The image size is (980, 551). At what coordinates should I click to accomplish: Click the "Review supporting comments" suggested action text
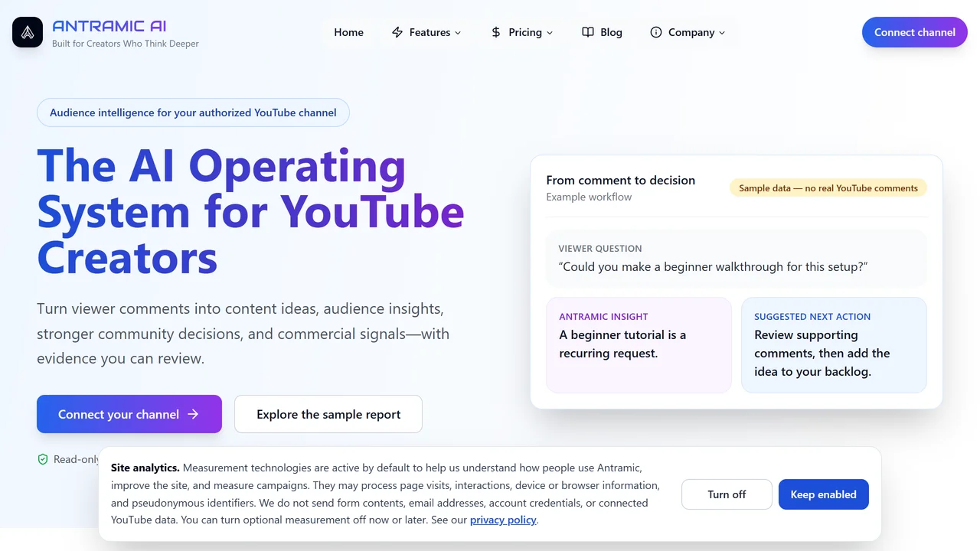pos(822,354)
